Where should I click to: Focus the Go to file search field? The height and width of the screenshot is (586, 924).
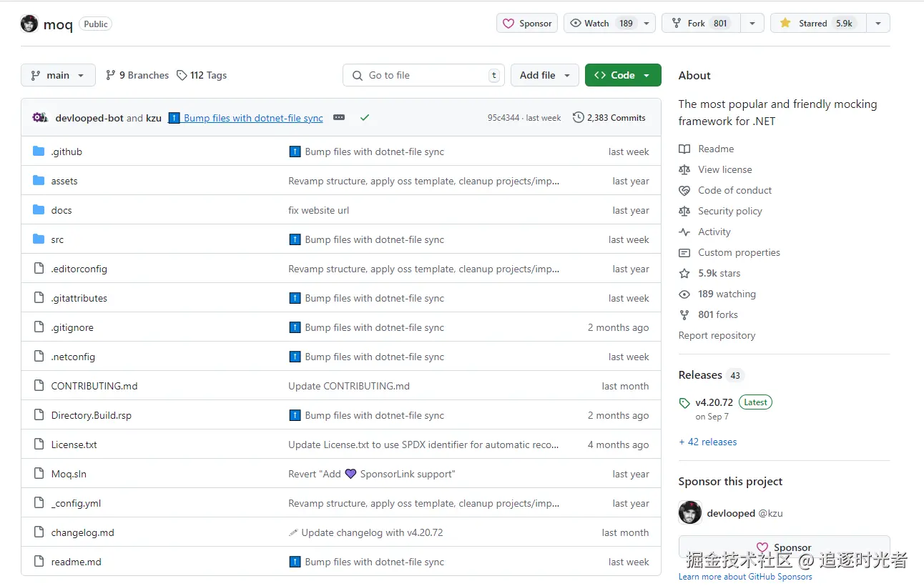pos(423,75)
